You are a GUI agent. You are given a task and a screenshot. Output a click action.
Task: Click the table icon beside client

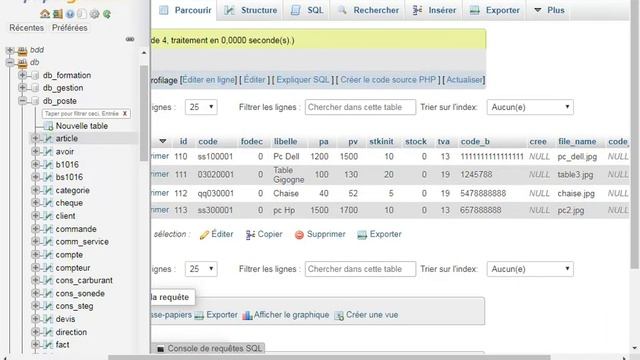click(x=48, y=216)
